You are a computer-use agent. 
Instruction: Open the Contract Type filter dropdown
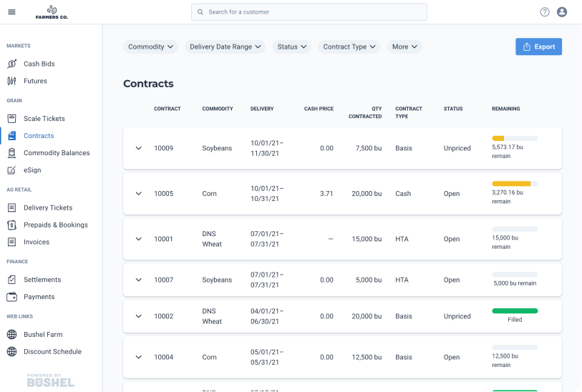tap(349, 46)
